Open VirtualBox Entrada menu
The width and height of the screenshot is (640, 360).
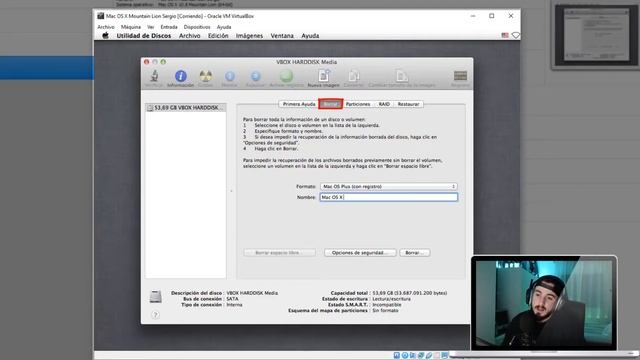pyautogui.click(x=169, y=27)
